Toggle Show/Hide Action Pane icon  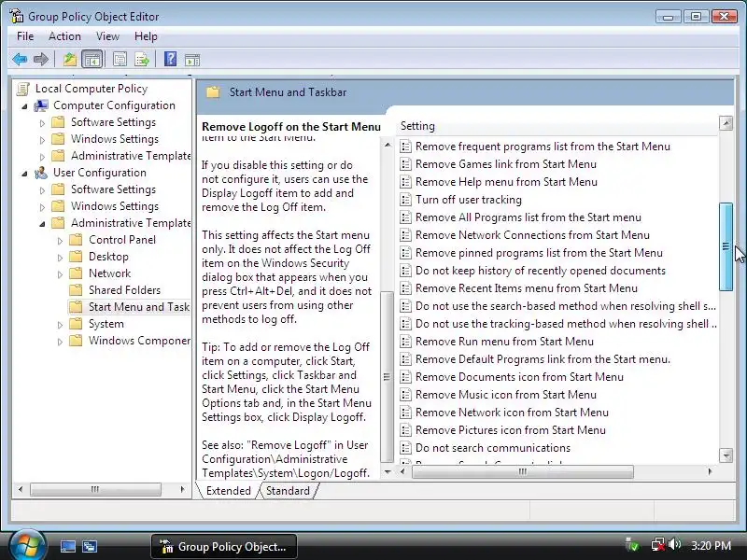[192, 60]
